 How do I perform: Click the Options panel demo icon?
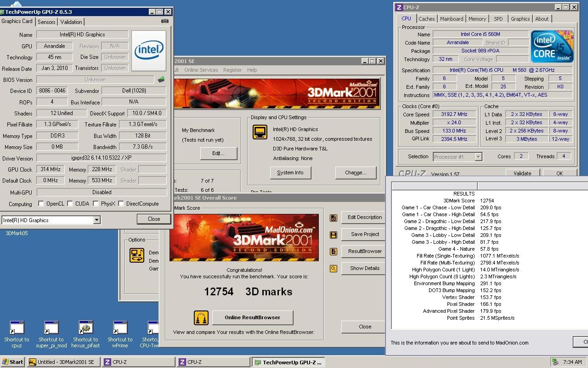137,255
